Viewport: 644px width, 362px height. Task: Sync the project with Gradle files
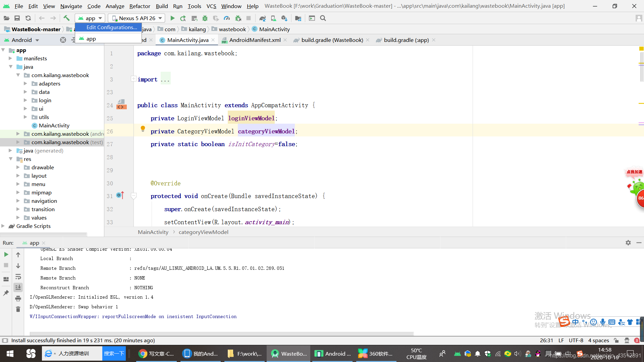point(263,18)
